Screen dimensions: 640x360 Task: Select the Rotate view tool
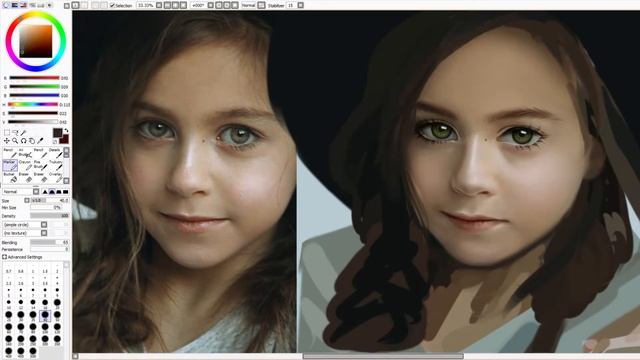(24, 141)
